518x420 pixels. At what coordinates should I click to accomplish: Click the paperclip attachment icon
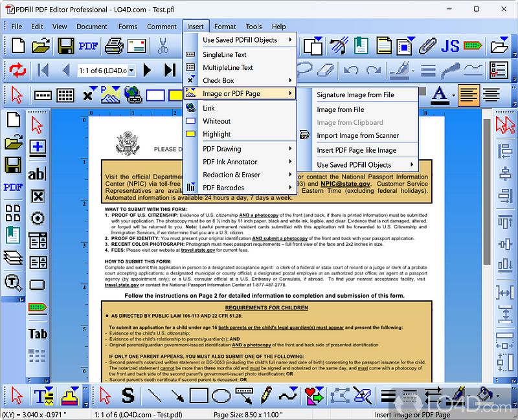427,46
